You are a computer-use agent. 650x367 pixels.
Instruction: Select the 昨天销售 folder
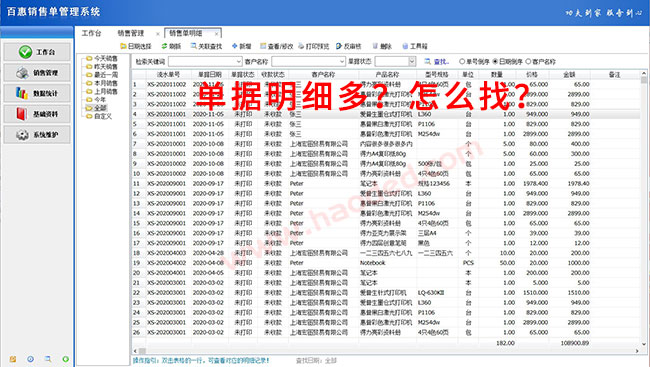click(102, 67)
